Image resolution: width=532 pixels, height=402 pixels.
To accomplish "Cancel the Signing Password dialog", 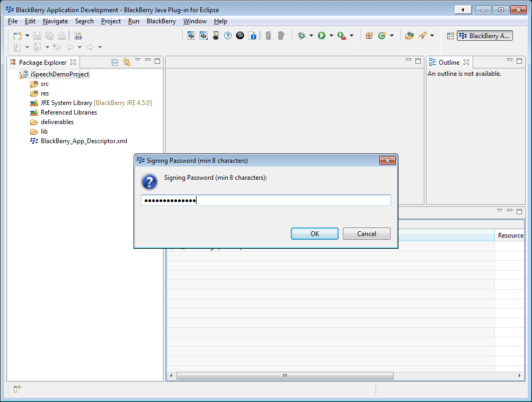I will tap(366, 234).
